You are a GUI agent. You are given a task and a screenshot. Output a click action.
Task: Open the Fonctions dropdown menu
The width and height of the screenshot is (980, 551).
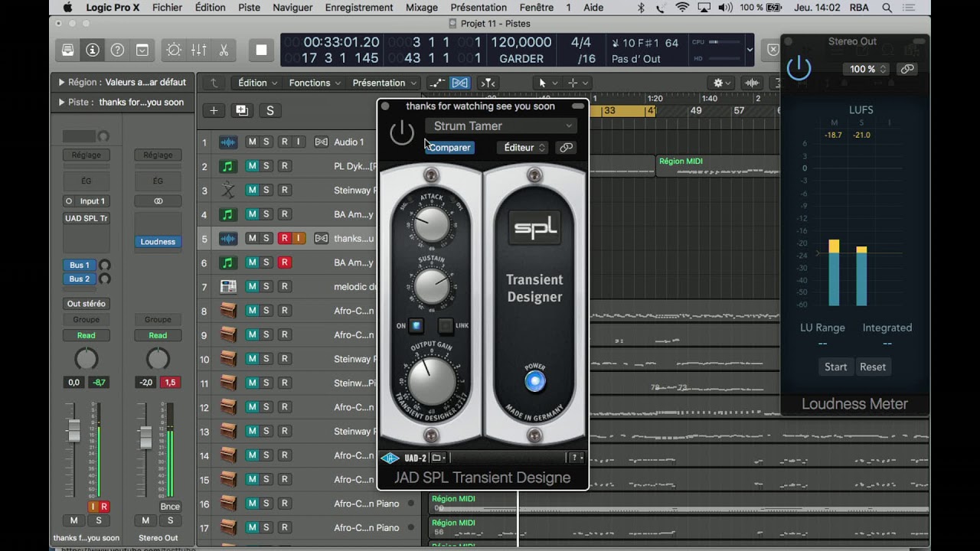[x=315, y=83]
